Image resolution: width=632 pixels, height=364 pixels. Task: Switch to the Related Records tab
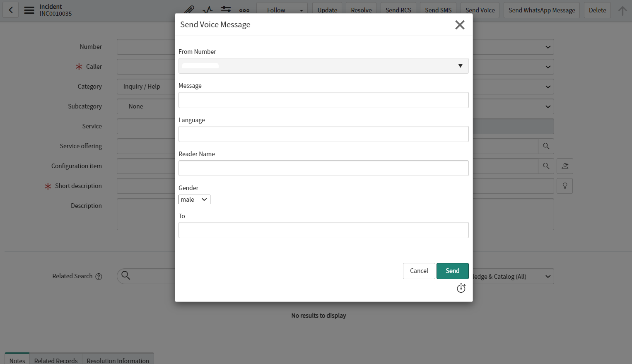[x=56, y=360]
